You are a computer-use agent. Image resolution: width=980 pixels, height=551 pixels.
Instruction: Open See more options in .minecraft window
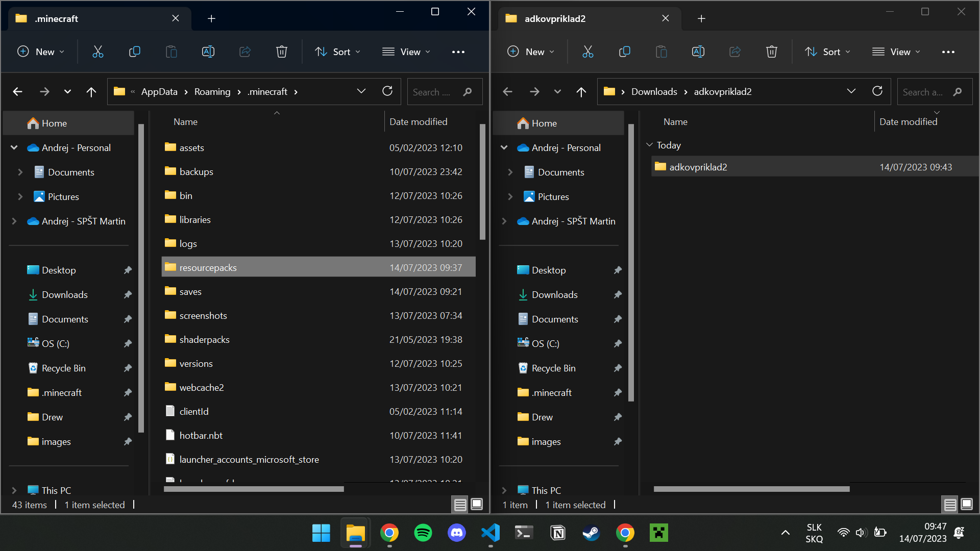coord(458,52)
